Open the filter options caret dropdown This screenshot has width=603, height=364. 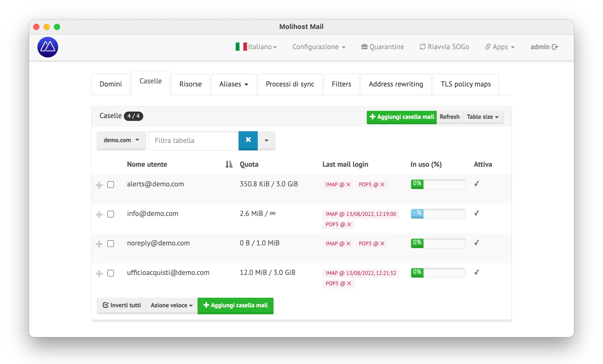pos(267,140)
